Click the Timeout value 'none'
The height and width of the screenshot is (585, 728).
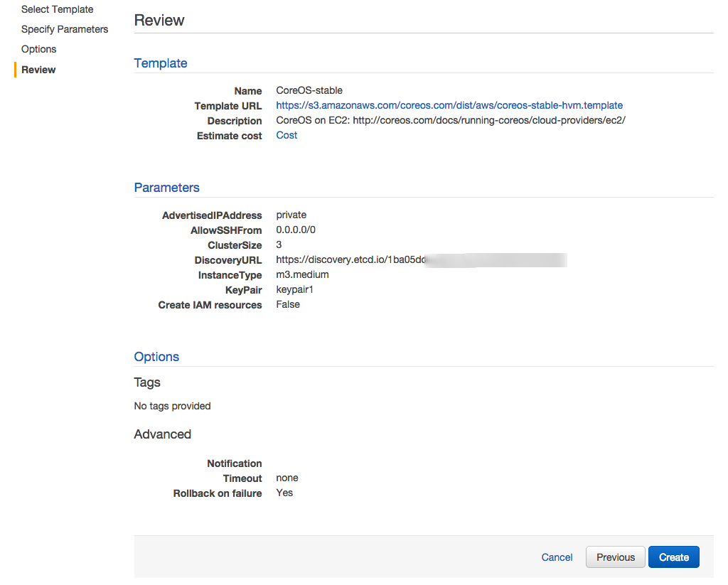[x=287, y=478]
